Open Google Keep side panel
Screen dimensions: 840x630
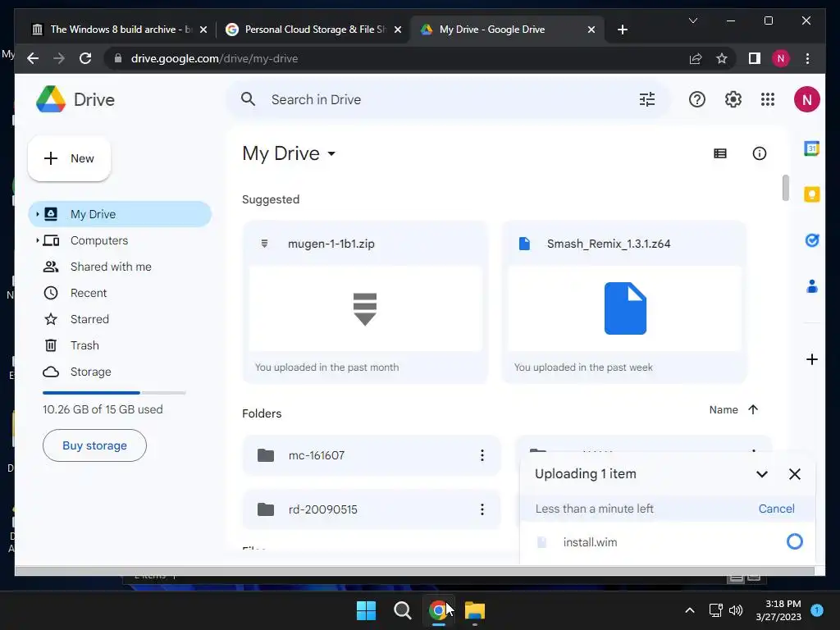811,194
